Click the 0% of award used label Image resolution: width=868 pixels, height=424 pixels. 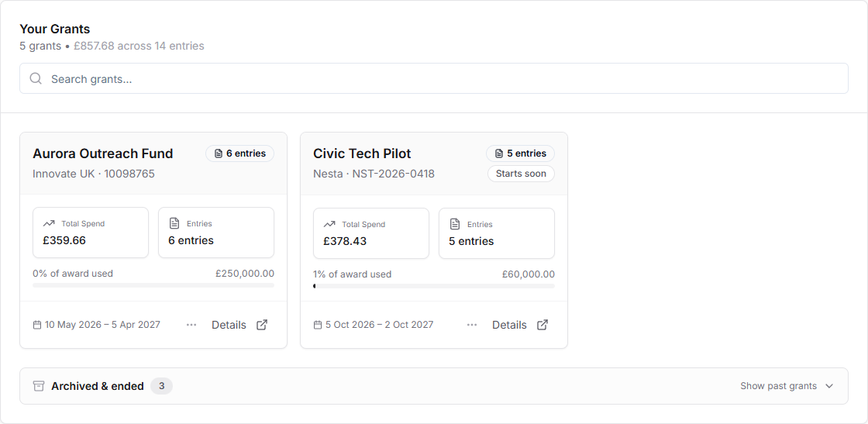pyautogui.click(x=73, y=274)
